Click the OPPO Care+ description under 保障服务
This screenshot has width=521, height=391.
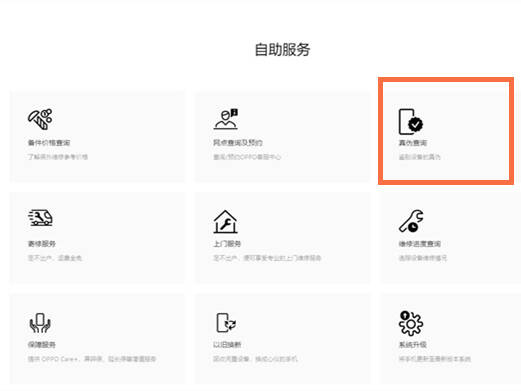tap(92, 359)
